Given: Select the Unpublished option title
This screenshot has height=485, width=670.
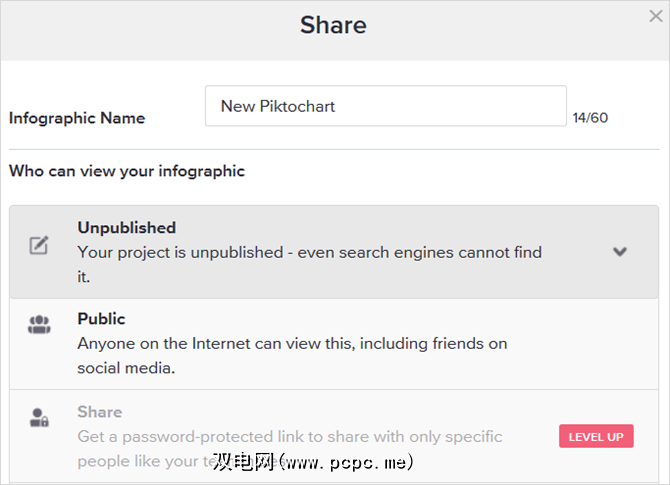Looking at the screenshot, I should point(126,228).
